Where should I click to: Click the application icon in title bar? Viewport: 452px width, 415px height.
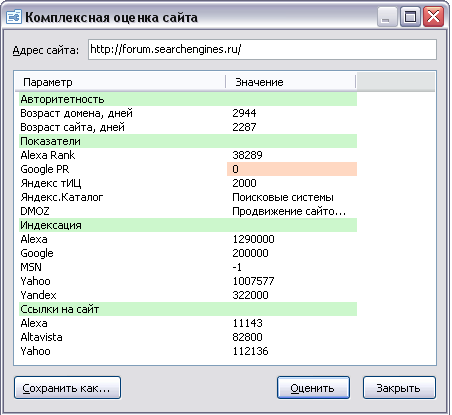(14, 17)
